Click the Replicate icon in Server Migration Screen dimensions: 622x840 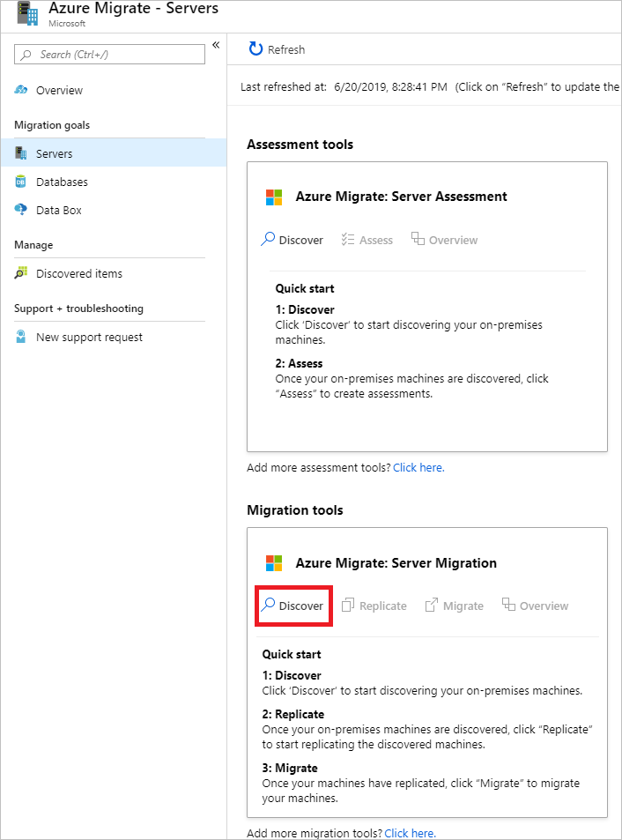[x=348, y=605]
